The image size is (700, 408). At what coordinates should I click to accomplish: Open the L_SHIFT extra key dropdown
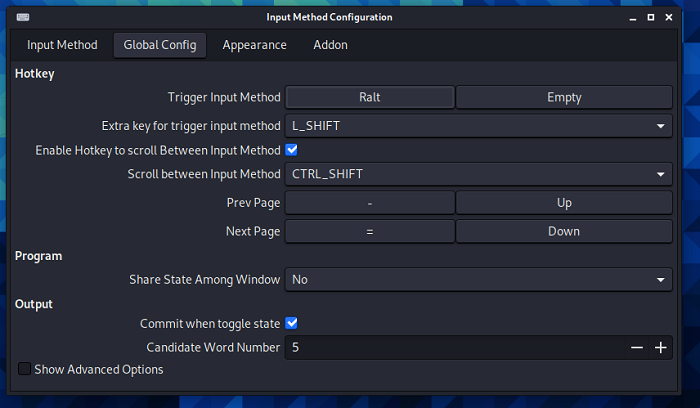[478, 126]
